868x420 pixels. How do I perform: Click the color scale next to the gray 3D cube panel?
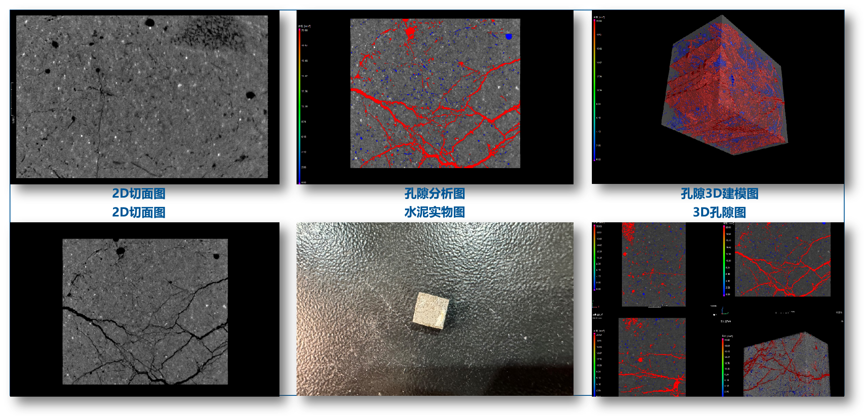click(723, 367)
